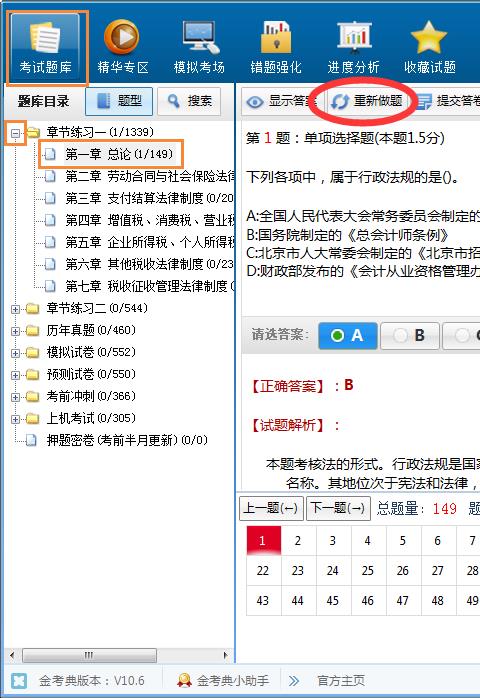The image size is (480, 698).
Task: Select 第七章 税收征收管理法律制度 chapter
Action: point(150,286)
